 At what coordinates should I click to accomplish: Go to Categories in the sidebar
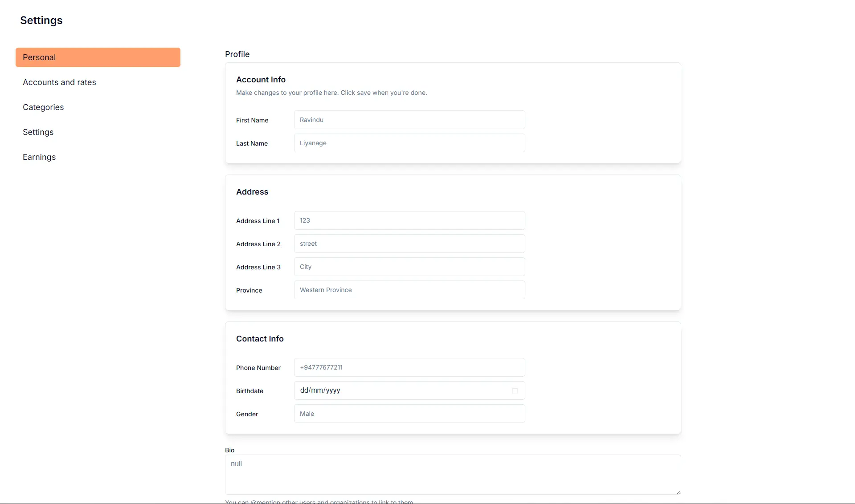click(43, 107)
